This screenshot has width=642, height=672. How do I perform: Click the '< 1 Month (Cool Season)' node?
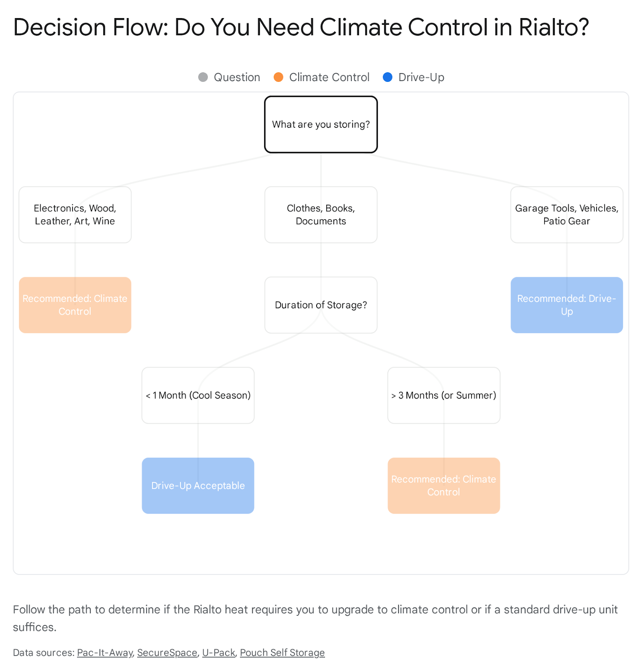click(198, 395)
